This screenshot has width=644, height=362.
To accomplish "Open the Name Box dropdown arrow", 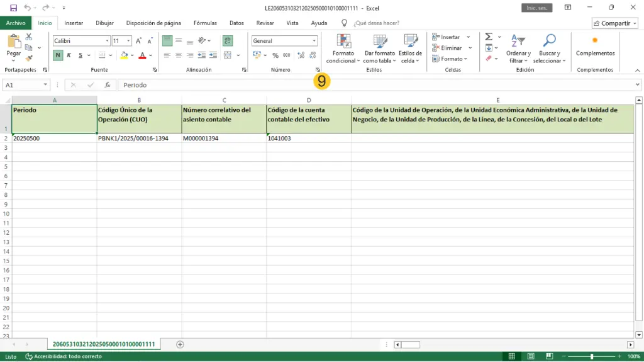I will [46, 85].
